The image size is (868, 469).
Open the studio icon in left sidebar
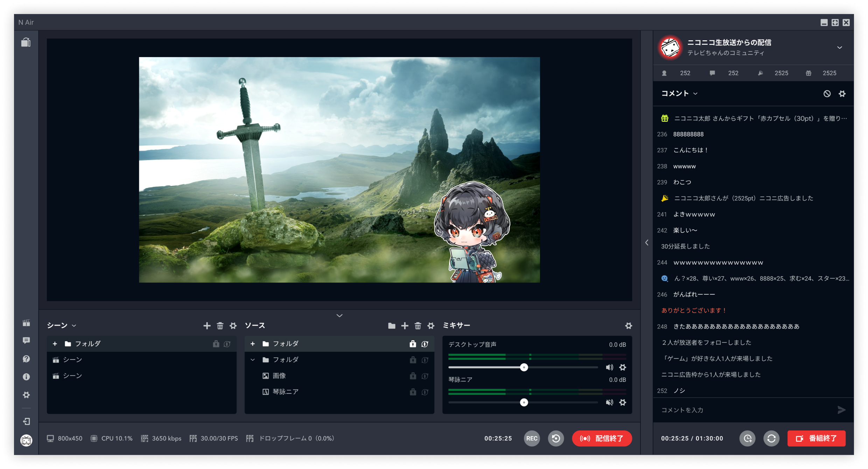point(26,42)
